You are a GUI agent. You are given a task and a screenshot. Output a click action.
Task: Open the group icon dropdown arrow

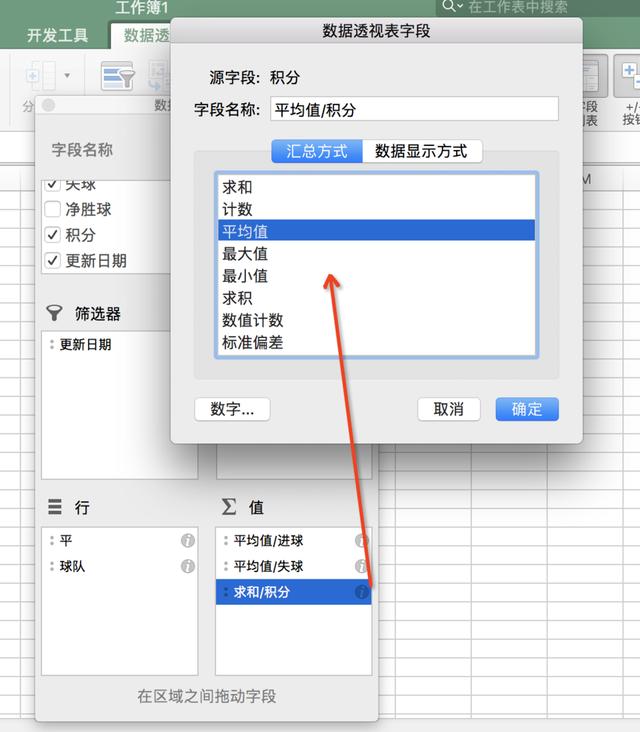pos(67,76)
